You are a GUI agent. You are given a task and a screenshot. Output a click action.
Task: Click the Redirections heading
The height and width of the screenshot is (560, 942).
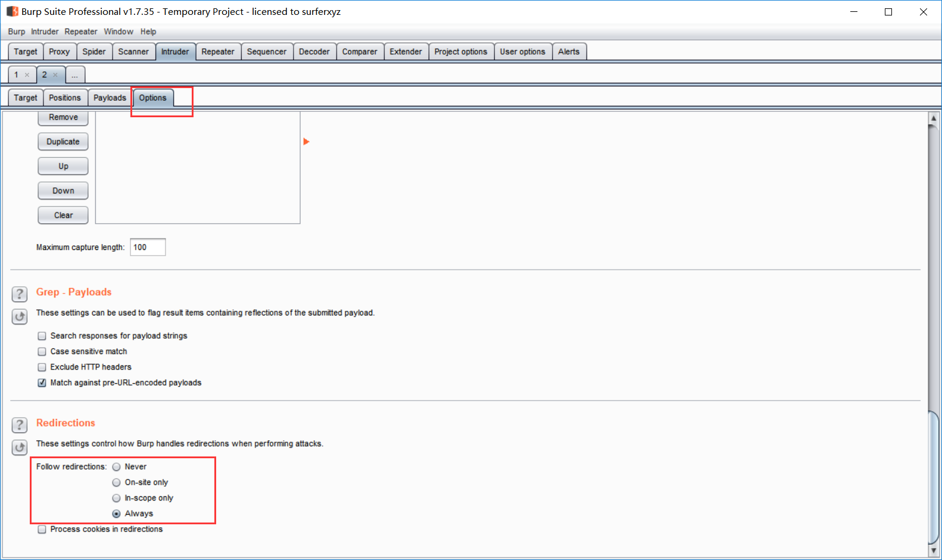tap(65, 423)
